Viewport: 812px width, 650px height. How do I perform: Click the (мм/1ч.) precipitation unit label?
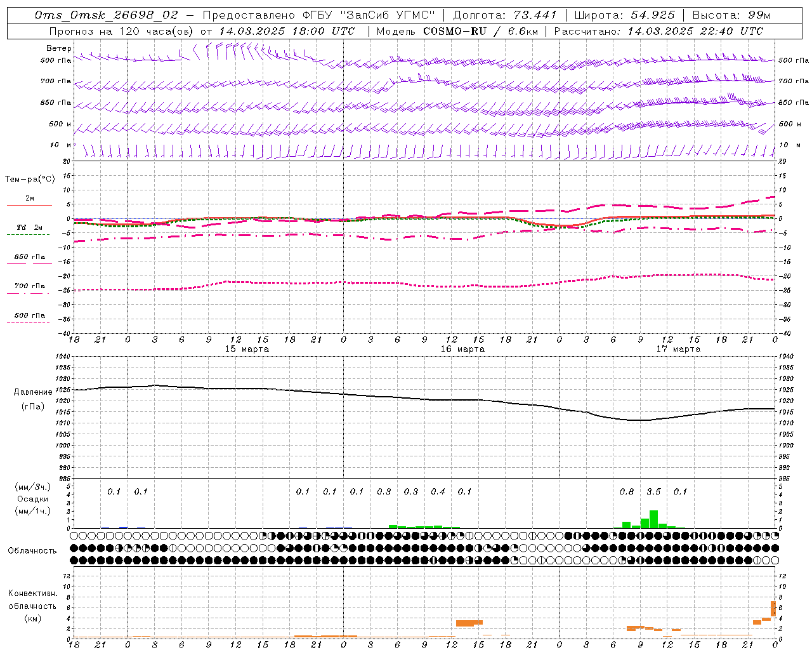[x=33, y=512]
